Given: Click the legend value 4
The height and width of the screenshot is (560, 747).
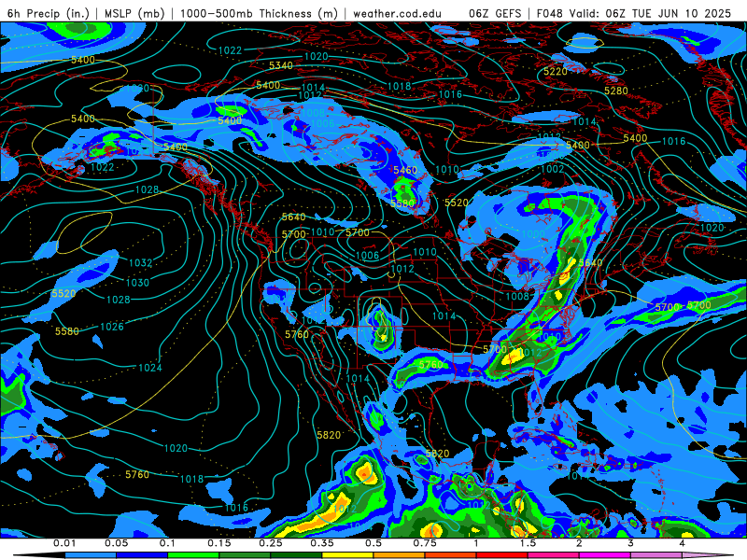Looking at the screenshot, I should [x=683, y=543].
